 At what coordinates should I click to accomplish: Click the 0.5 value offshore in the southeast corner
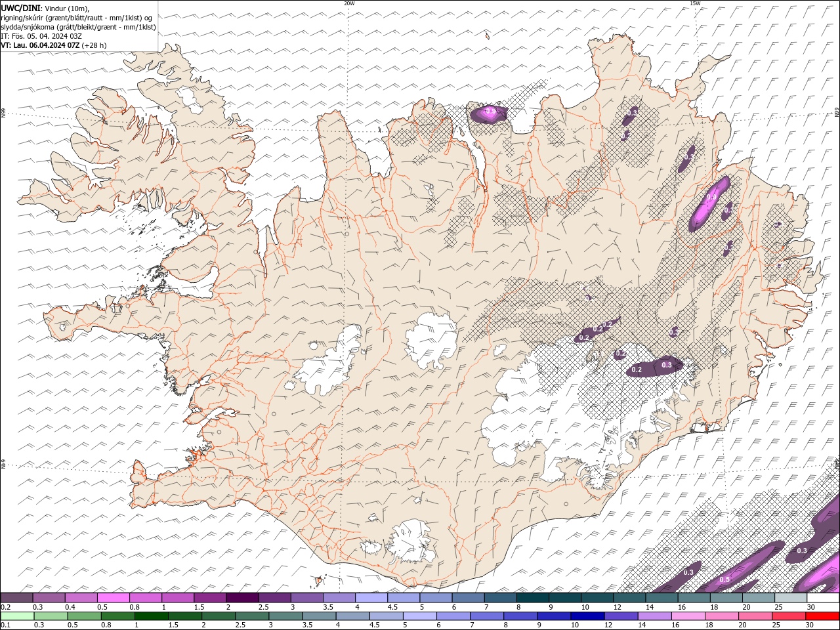click(724, 579)
